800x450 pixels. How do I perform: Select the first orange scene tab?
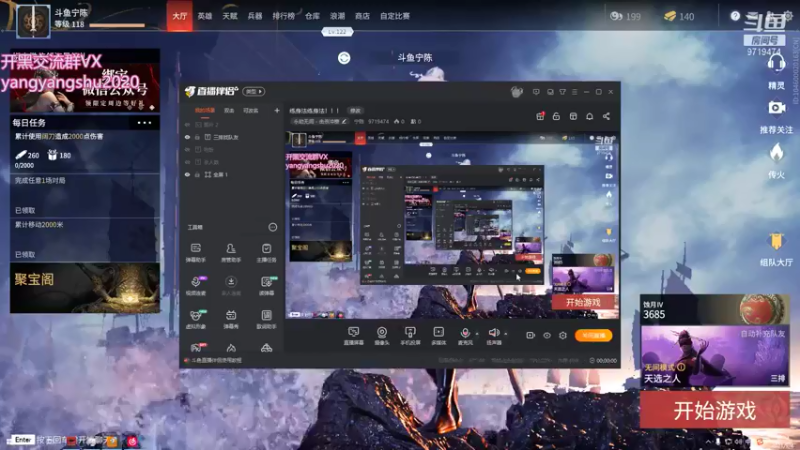205,110
